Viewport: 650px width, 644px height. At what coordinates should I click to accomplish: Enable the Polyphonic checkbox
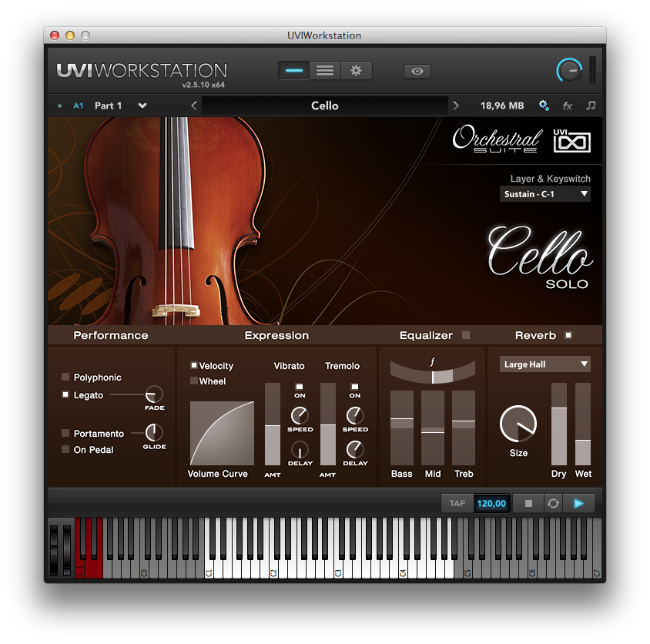tap(65, 377)
